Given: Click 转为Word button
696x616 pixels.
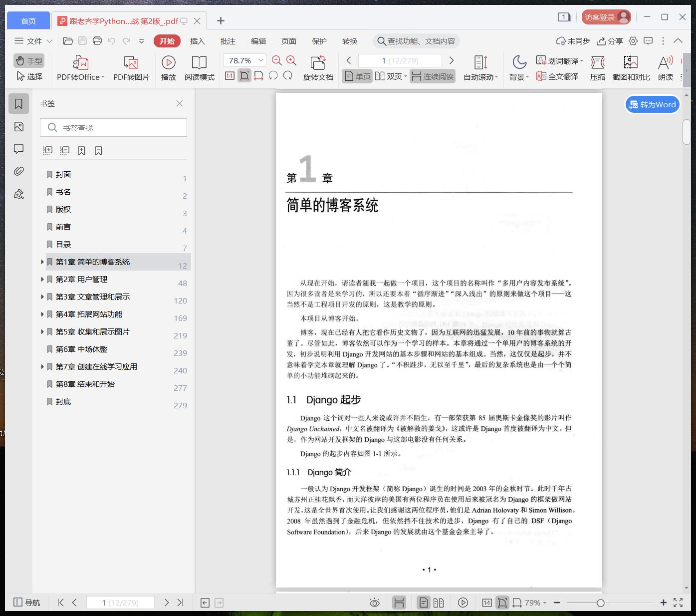Looking at the screenshot, I should 653,104.
